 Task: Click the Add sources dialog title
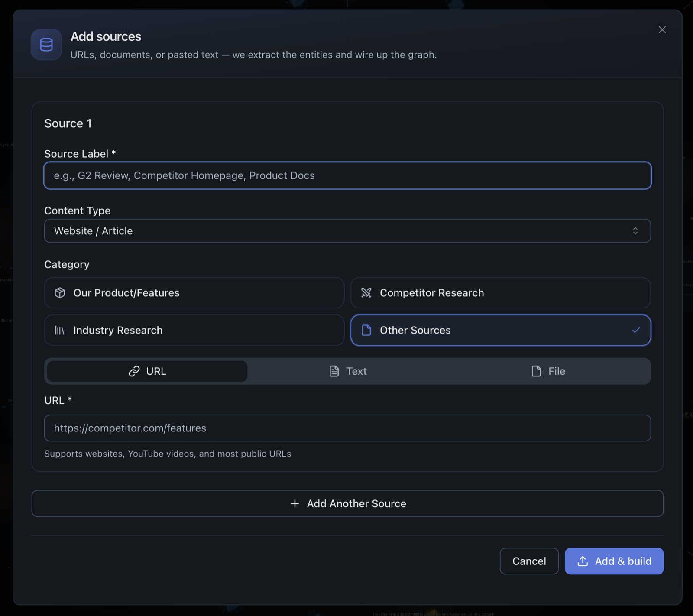(106, 36)
